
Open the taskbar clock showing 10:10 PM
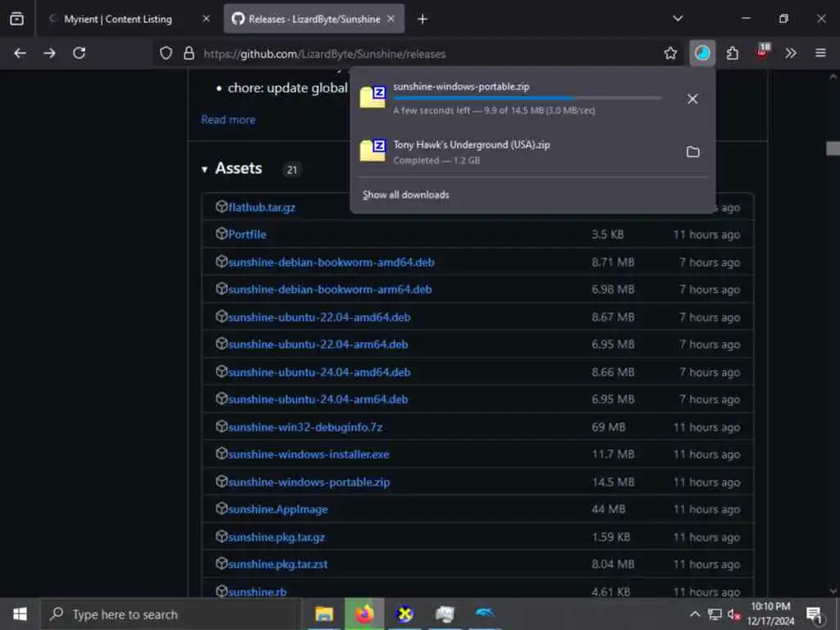[x=770, y=614]
